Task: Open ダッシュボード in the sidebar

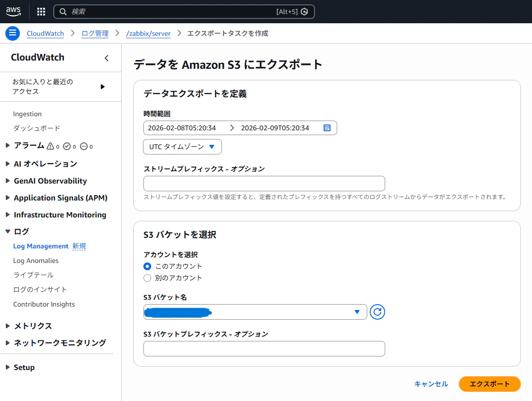Action: 37,128
